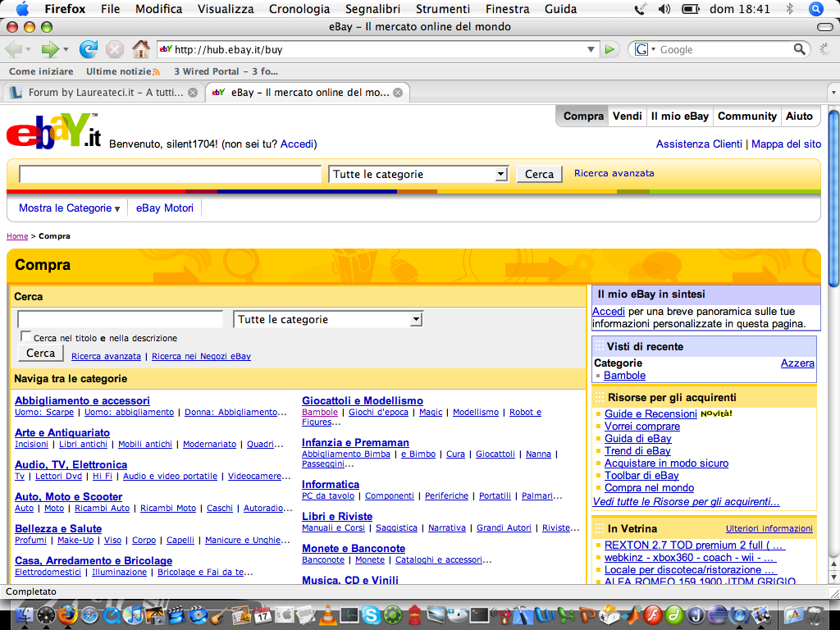
Task: Open 'Guide e Recensioni' link
Action: pos(651,414)
